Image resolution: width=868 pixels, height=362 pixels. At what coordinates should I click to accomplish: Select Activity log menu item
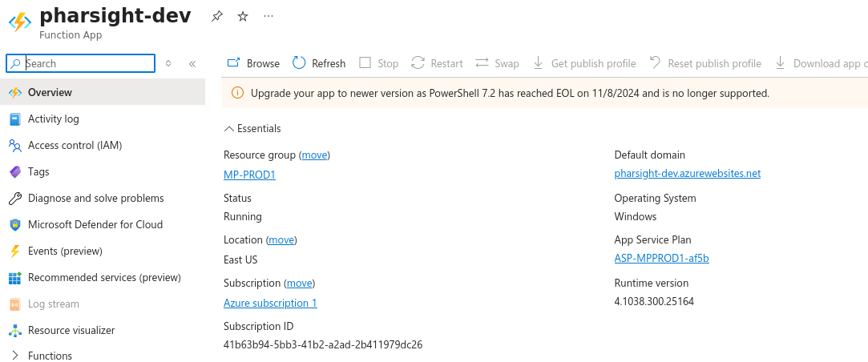[x=53, y=119]
